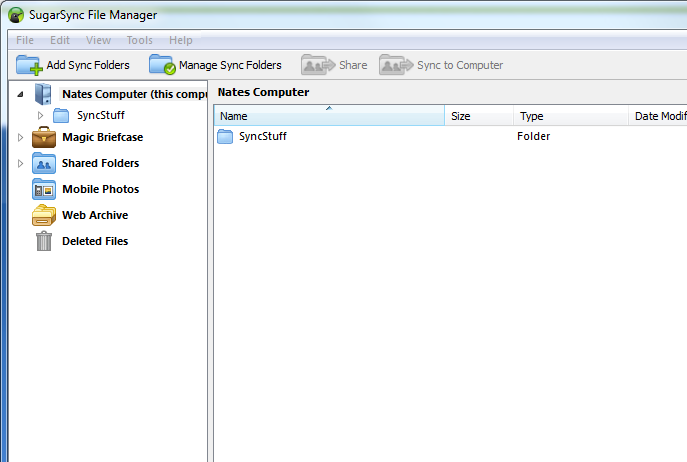The image size is (687, 462).
Task: Click the Manage Sync Folders label
Action: (x=230, y=65)
